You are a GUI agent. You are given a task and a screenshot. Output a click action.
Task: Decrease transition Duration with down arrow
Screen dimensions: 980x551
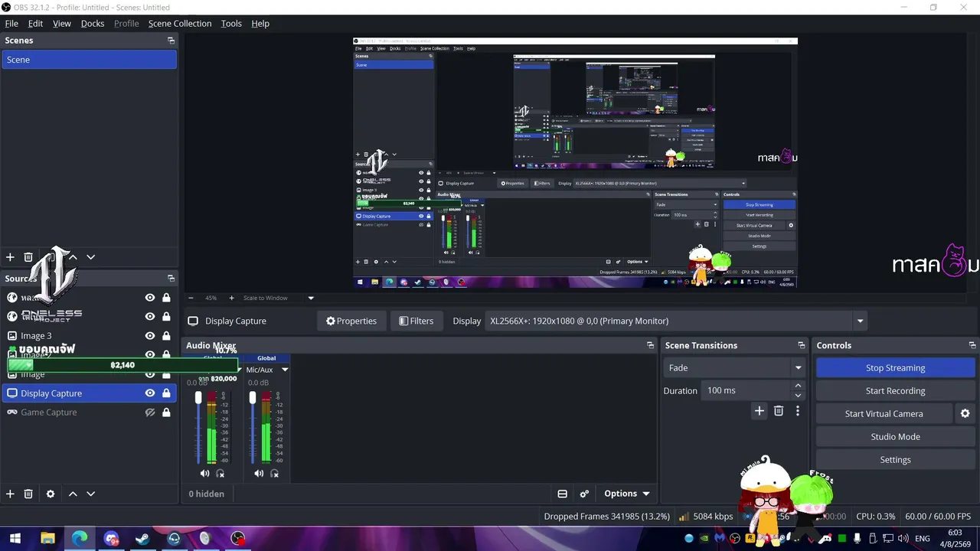(x=799, y=395)
